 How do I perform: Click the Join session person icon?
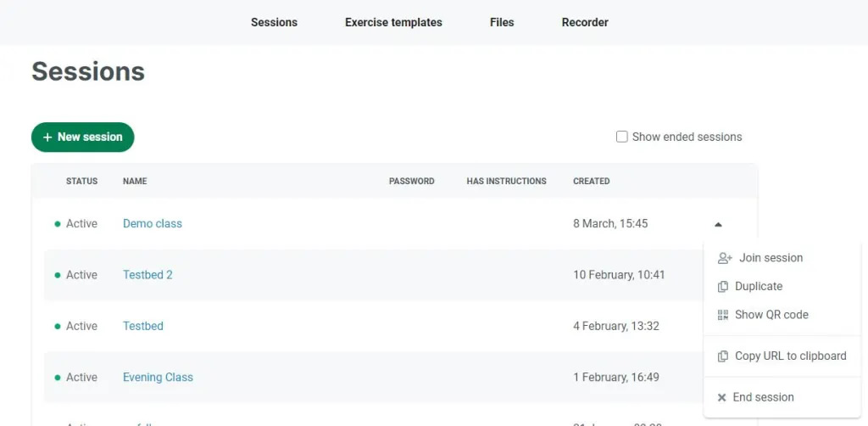pyautogui.click(x=724, y=258)
